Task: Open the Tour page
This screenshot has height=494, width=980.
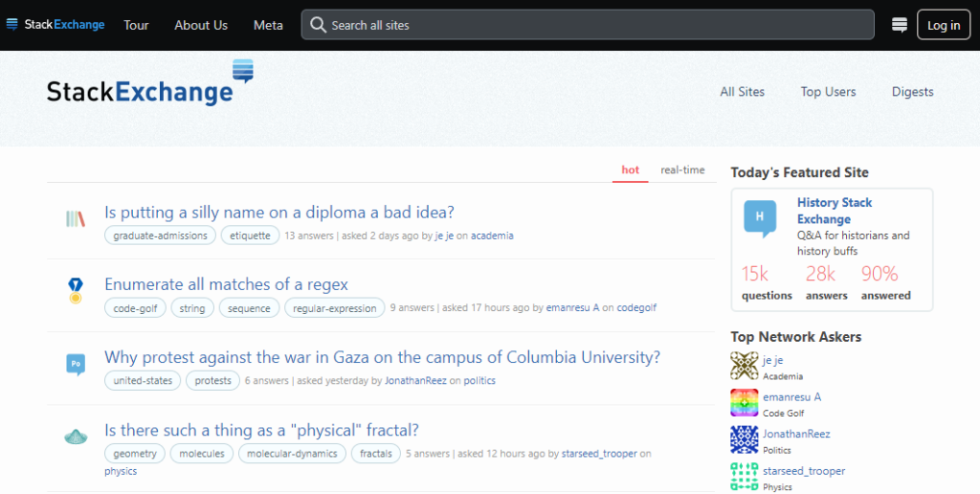Action: click(136, 25)
